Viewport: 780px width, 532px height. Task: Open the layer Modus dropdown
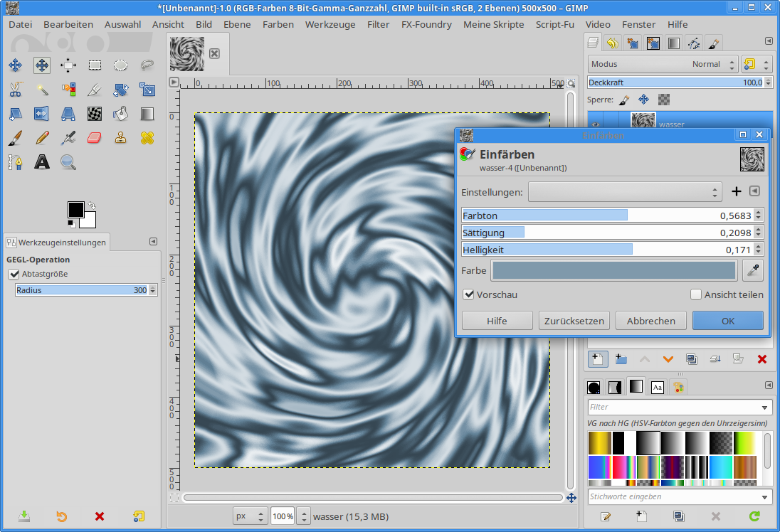pyautogui.click(x=661, y=64)
